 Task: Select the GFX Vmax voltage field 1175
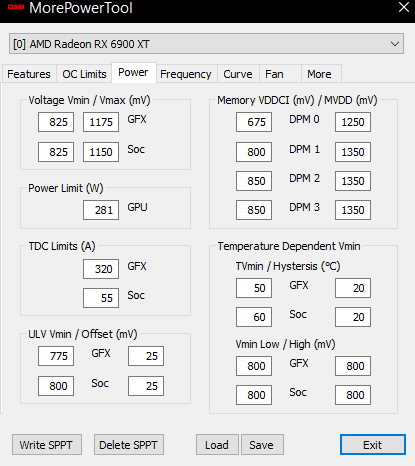[x=101, y=122]
